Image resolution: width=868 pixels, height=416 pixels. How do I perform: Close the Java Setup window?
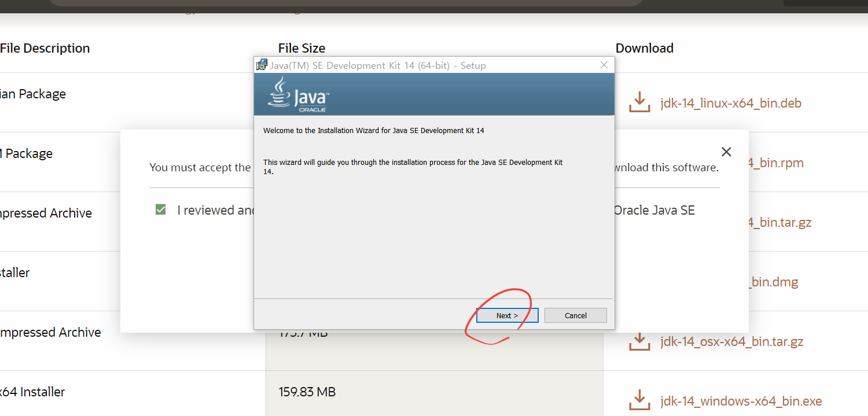point(604,65)
